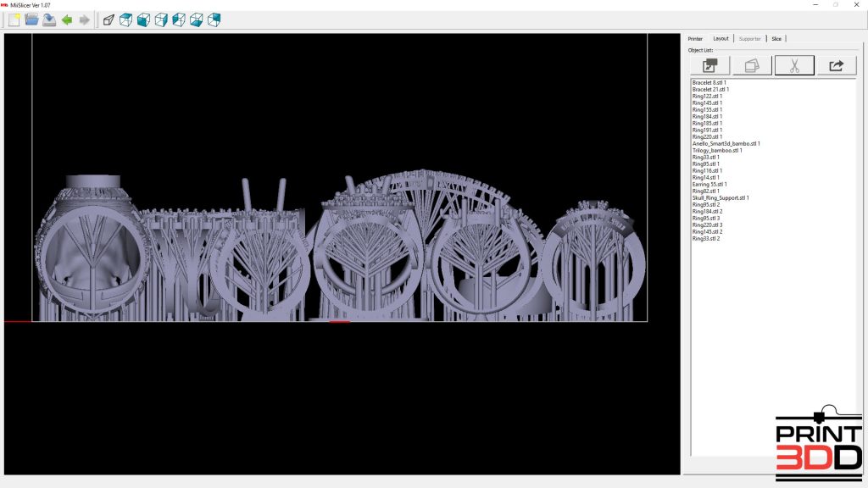Switch to the Printer tab
The image size is (868, 488).
coord(695,39)
